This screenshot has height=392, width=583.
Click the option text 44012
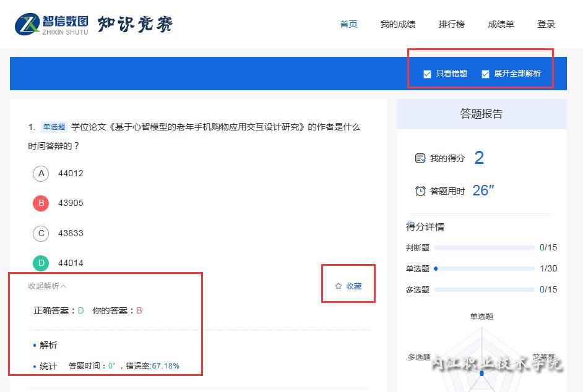(71, 174)
